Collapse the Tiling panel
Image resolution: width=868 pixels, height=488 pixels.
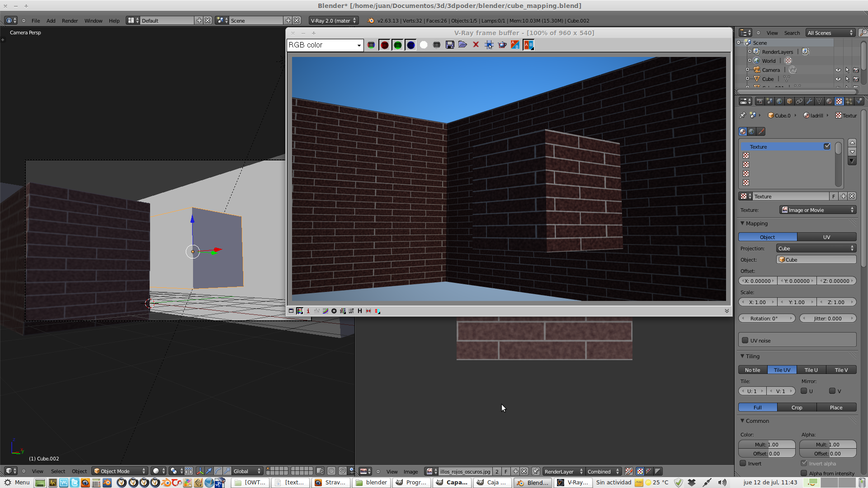tap(742, 356)
